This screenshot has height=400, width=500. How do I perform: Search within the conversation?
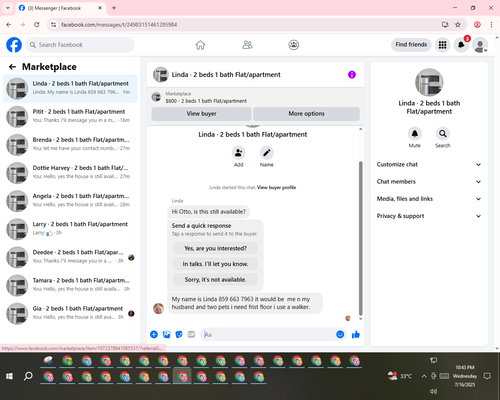pos(443,134)
